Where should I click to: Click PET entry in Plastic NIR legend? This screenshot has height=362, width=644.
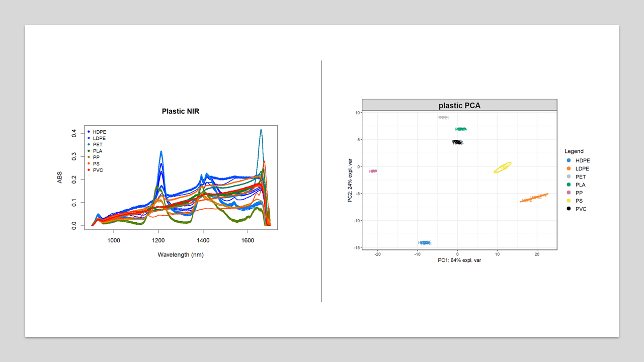(95, 145)
